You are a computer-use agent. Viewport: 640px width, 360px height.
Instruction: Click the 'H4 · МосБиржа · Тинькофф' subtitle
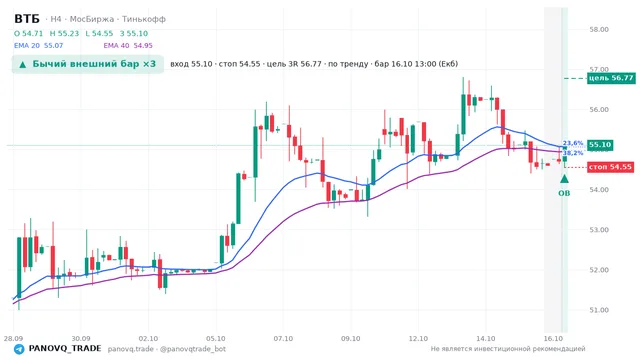coord(108,19)
